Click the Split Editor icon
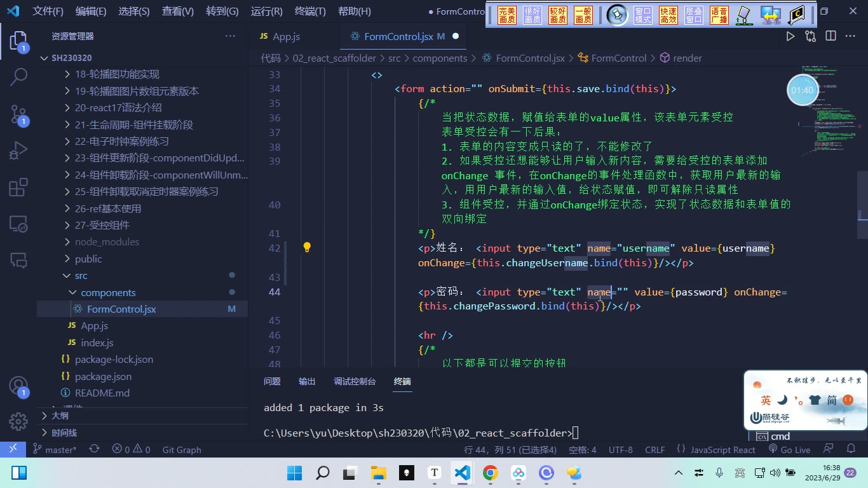Viewport: 868px width, 488px height. tap(831, 36)
